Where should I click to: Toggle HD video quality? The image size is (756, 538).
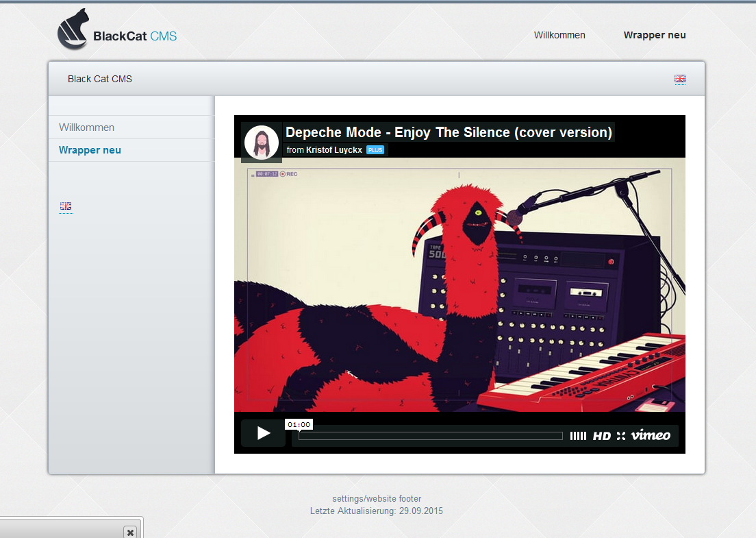coord(602,436)
